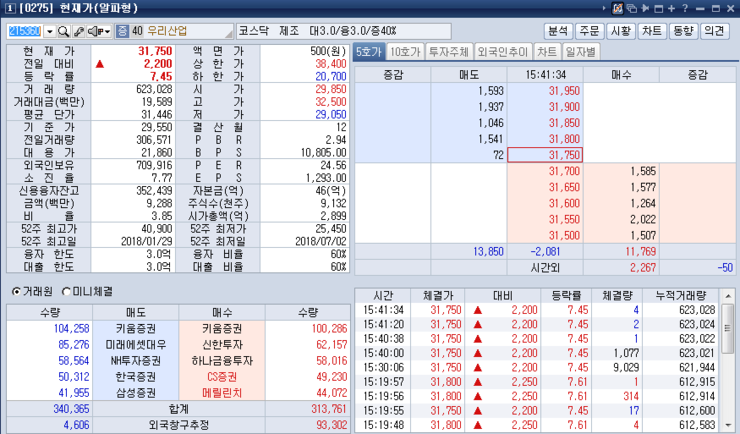Click the crossed-out link icon in title bar
This screenshot has width=740, height=434.
[x=617, y=8]
